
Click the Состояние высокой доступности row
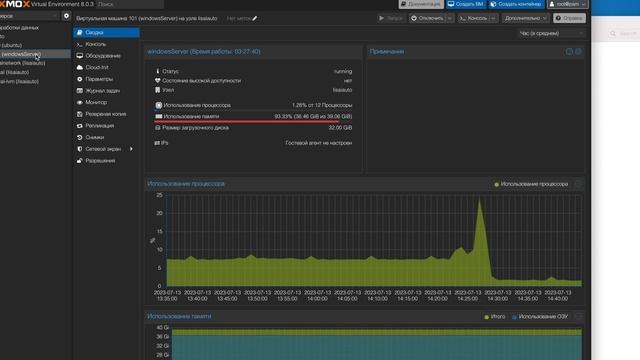(x=253, y=81)
